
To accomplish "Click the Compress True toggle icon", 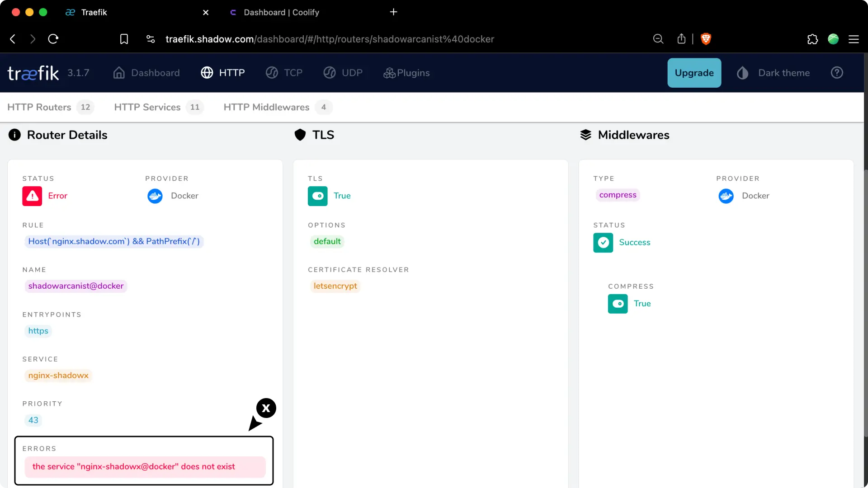I will point(618,304).
